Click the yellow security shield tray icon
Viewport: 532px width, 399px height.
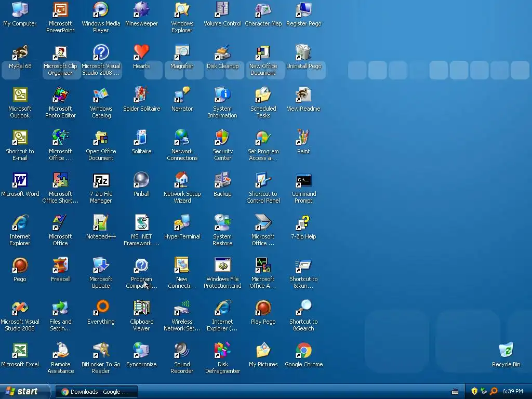click(474, 391)
